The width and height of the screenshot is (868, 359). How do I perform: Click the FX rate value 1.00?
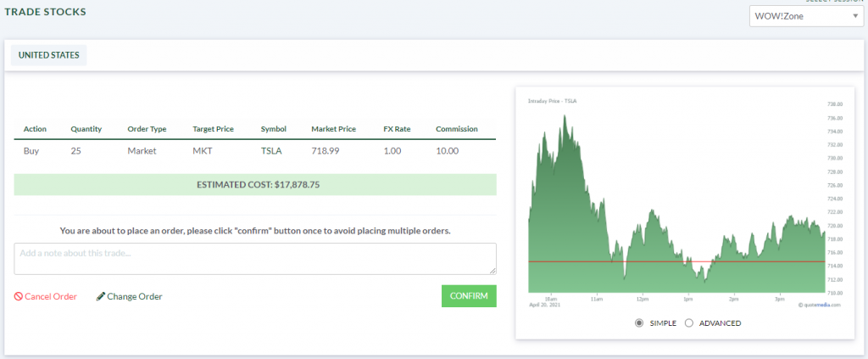coord(392,150)
